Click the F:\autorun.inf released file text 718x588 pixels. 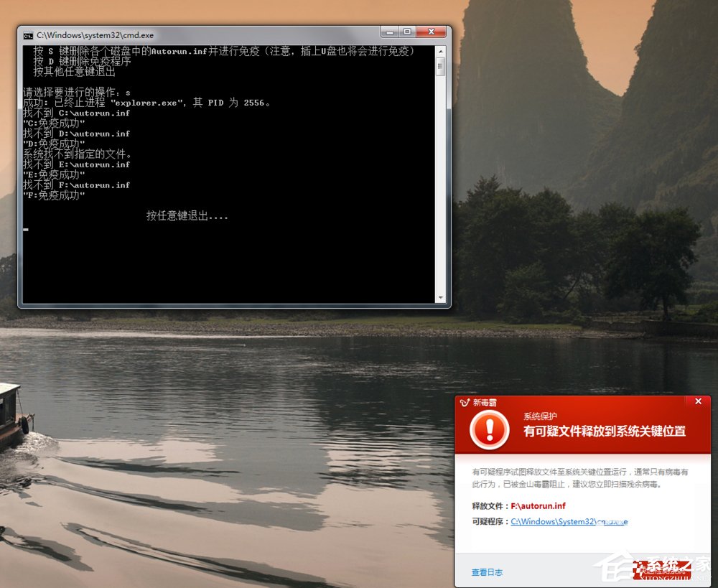coord(538,506)
